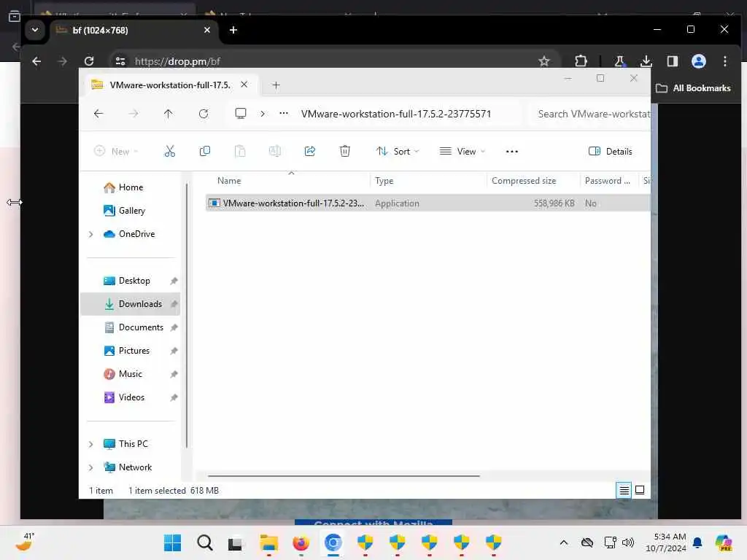Screen dimensions: 747x560
Task: Open a new Chrome tab
Action: click(x=233, y=30)
